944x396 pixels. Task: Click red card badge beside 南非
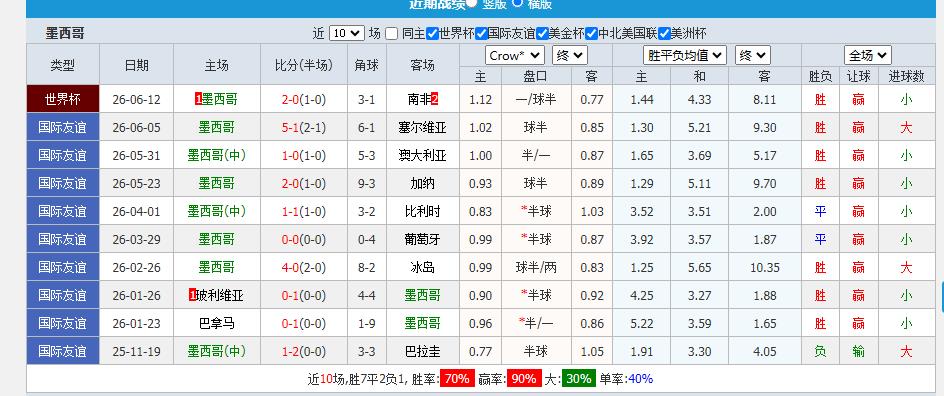click(435, 99)
